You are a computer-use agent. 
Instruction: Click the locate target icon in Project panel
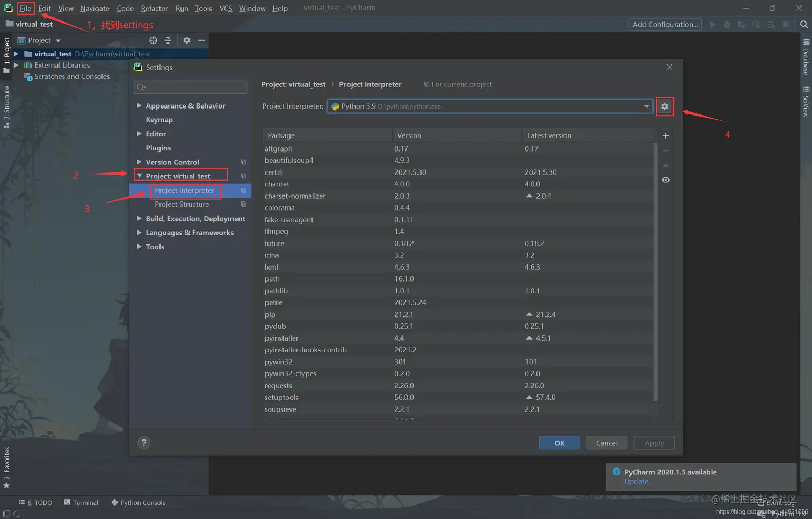[x=153, y=40]
